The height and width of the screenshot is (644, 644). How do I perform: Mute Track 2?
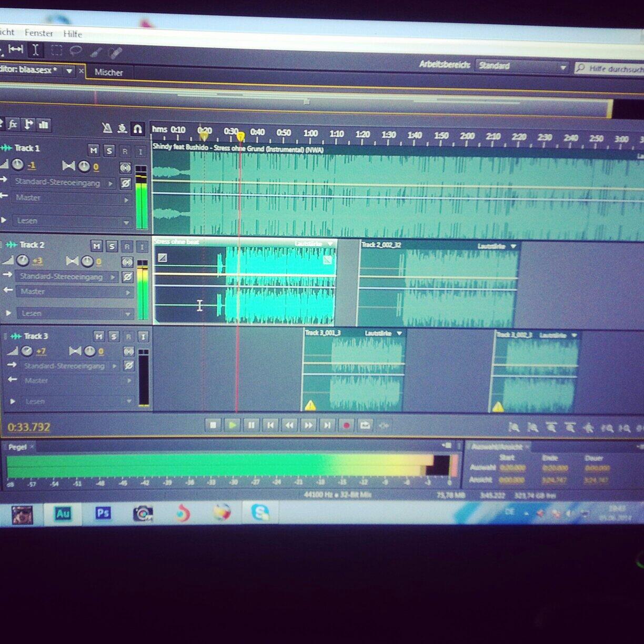click(x=96, y=246)
